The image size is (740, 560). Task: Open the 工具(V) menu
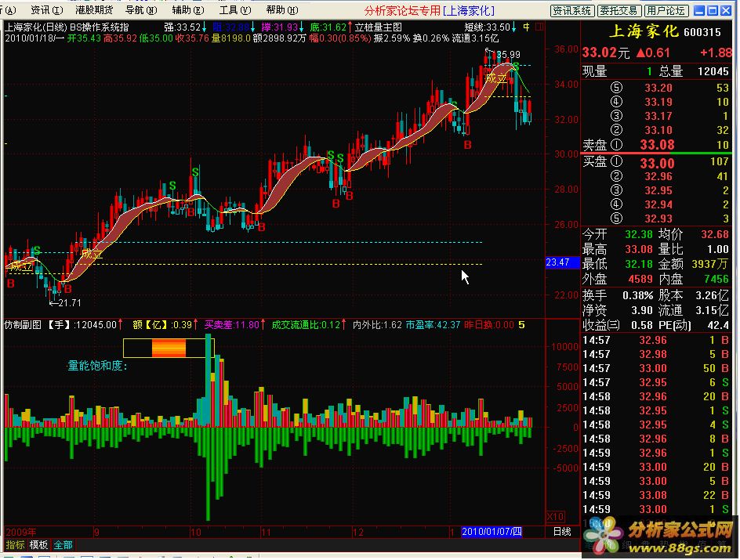pos(235,10)
